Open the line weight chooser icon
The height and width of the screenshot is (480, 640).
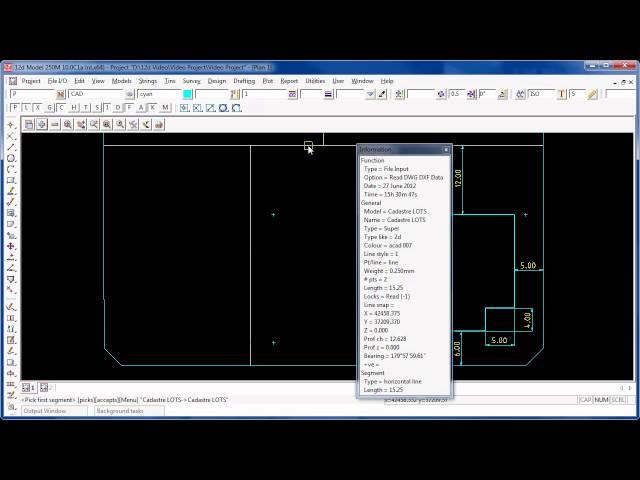[328, 94]
